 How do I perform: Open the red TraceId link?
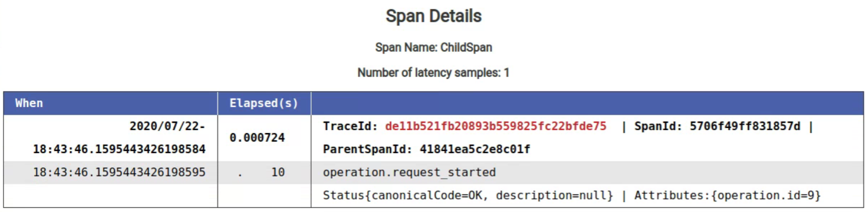click(496, 127)
